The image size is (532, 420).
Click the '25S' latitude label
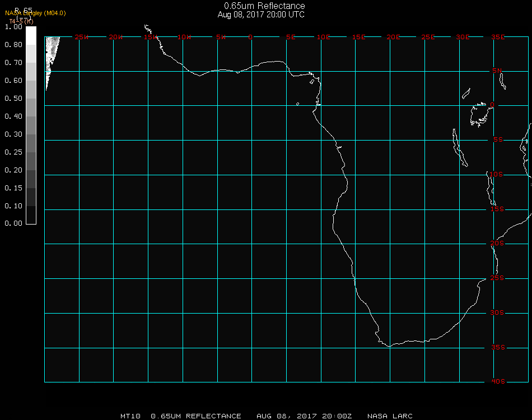497,278
